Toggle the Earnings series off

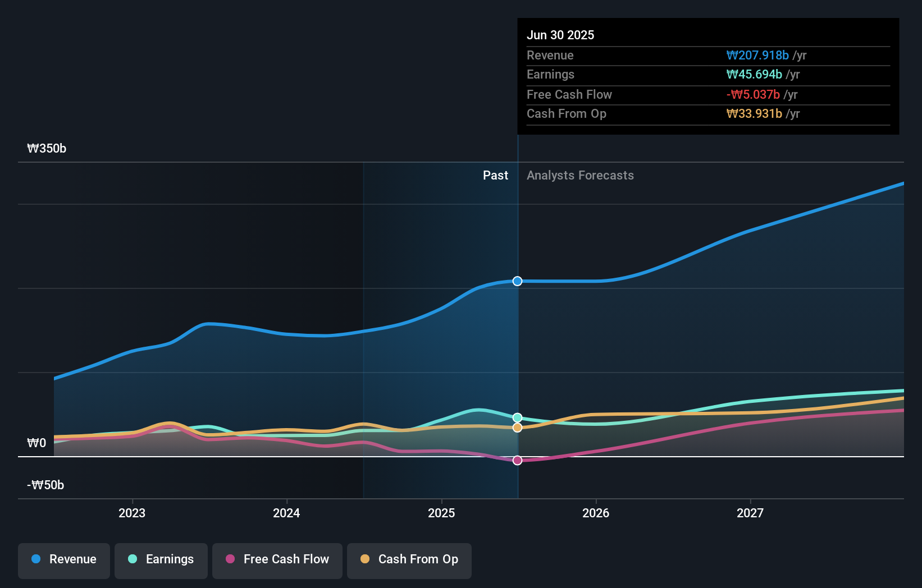tap(161, 561)
